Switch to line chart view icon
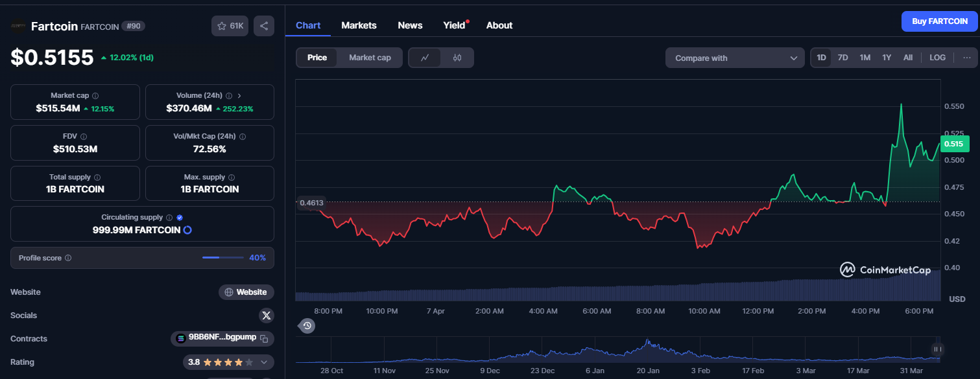980x379 pixels. coord(425,58)
